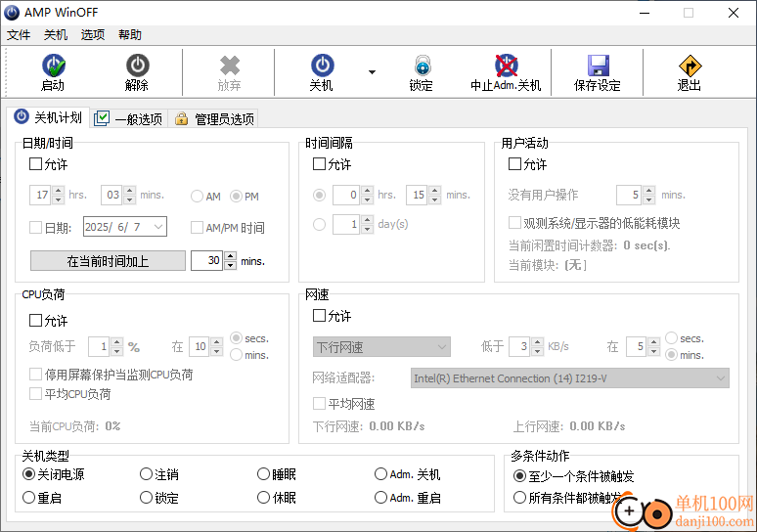
Task: Increase the 30 mins. spinner value
Action: point(231,256)
